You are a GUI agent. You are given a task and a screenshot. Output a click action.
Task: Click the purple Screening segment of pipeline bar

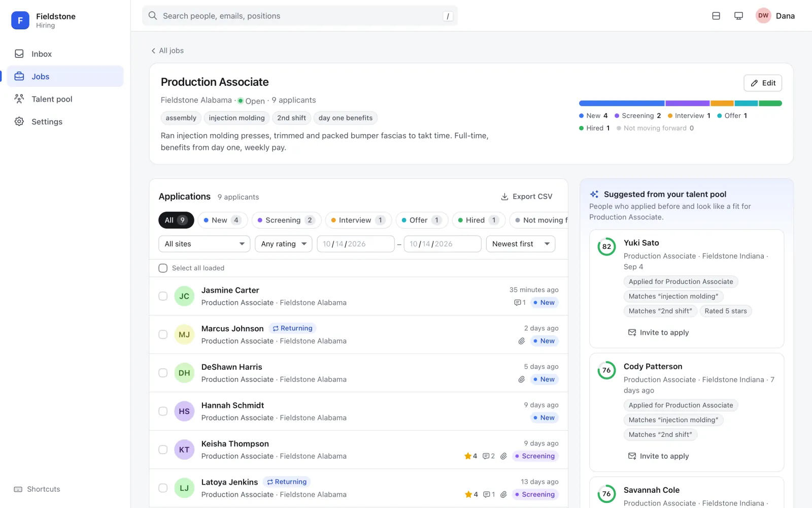[688, 104]
